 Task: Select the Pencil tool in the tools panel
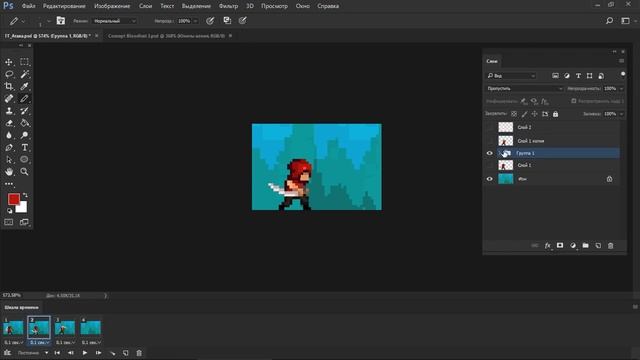pyautogui.click(x=24, y=99)
